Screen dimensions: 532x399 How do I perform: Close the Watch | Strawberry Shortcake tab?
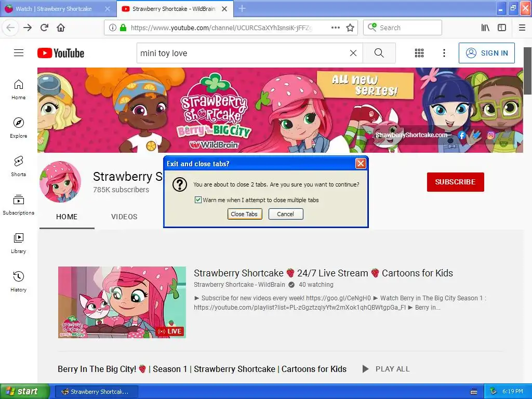(x=107, y=9)
